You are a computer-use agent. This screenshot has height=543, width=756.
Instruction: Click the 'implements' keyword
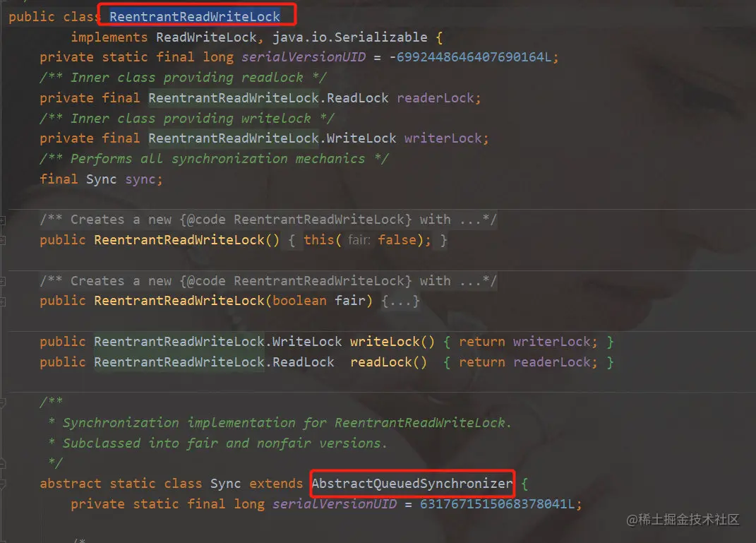pyautogui.click(x=109, y=37)
